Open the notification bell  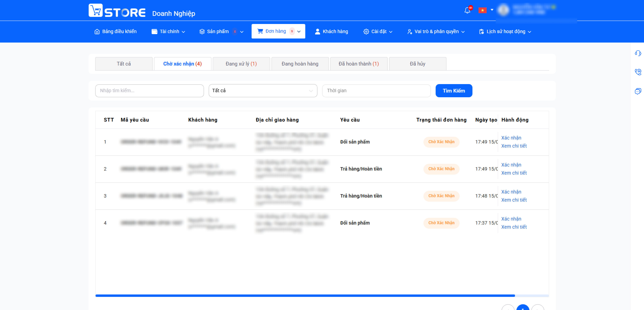pyautogui.click(x=467, y=10)
